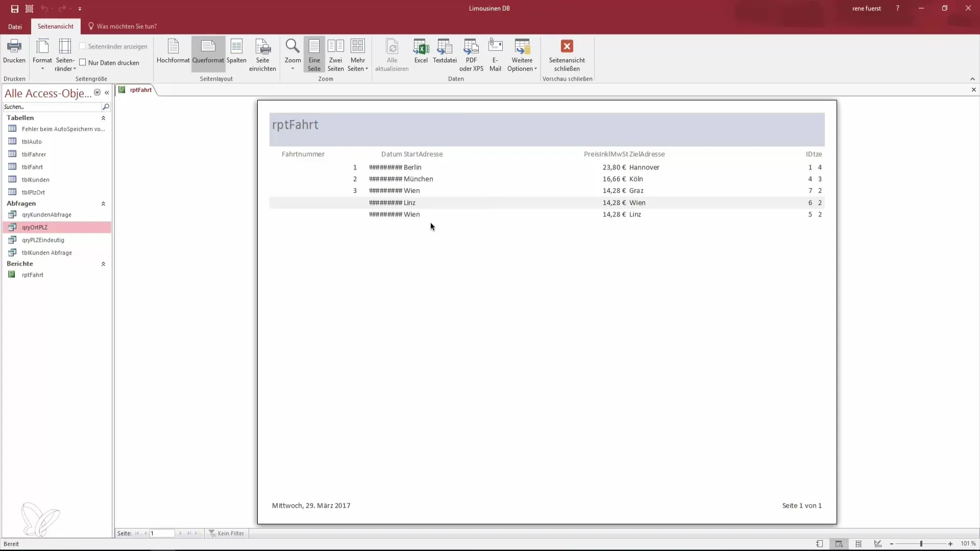Select the rptFahrt document tab
980x551 pixels.
tap(140, 90)
